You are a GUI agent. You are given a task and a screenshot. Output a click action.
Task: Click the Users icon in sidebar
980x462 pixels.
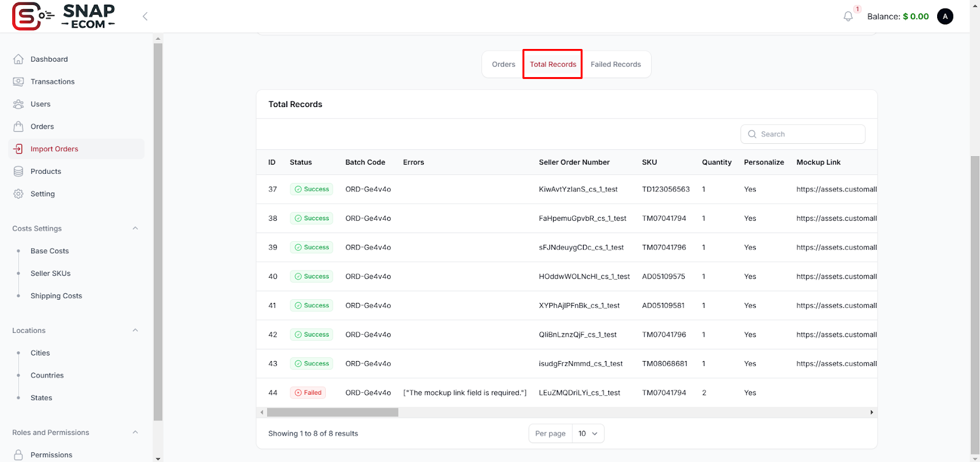click(18, 104)
